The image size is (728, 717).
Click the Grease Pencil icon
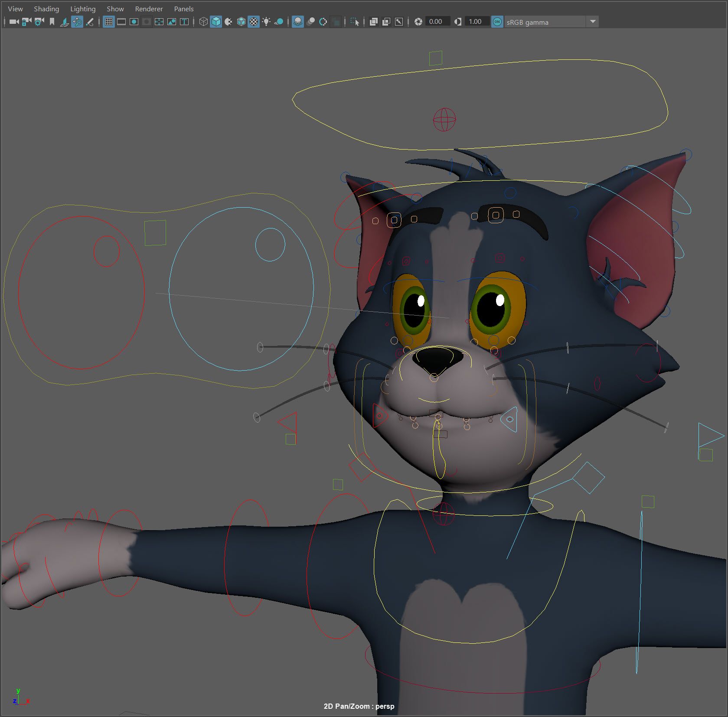point(90,22)
